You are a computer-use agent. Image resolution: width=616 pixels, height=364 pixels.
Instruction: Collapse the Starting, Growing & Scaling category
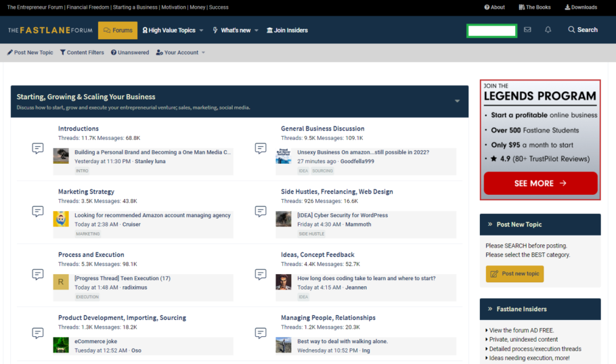(x=458, y=101)
